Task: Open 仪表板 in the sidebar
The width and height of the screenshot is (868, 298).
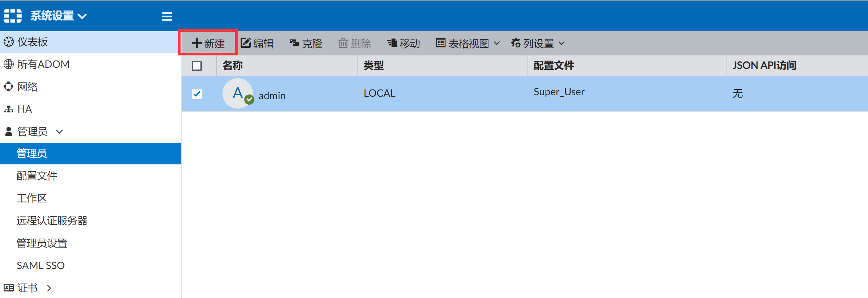Action: coord(33,42)
